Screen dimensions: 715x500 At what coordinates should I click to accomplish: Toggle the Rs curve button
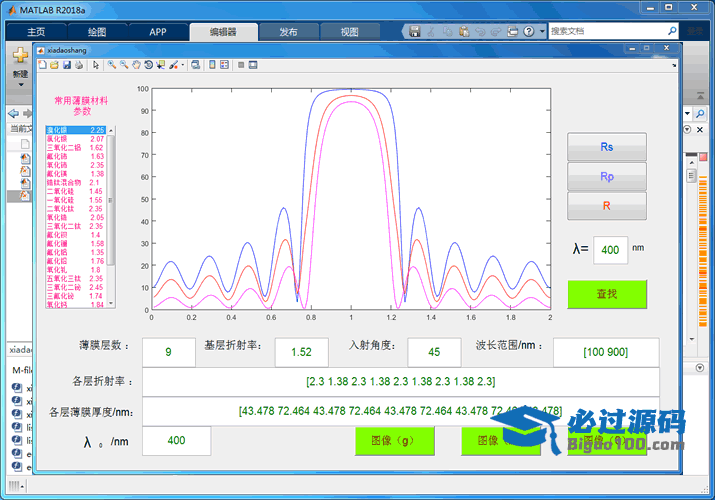[x=606, y=147]
